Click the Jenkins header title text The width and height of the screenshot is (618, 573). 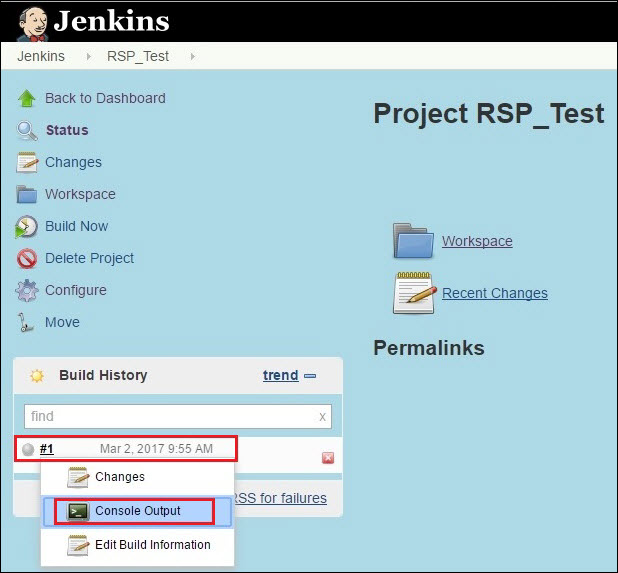pos(112,21)
